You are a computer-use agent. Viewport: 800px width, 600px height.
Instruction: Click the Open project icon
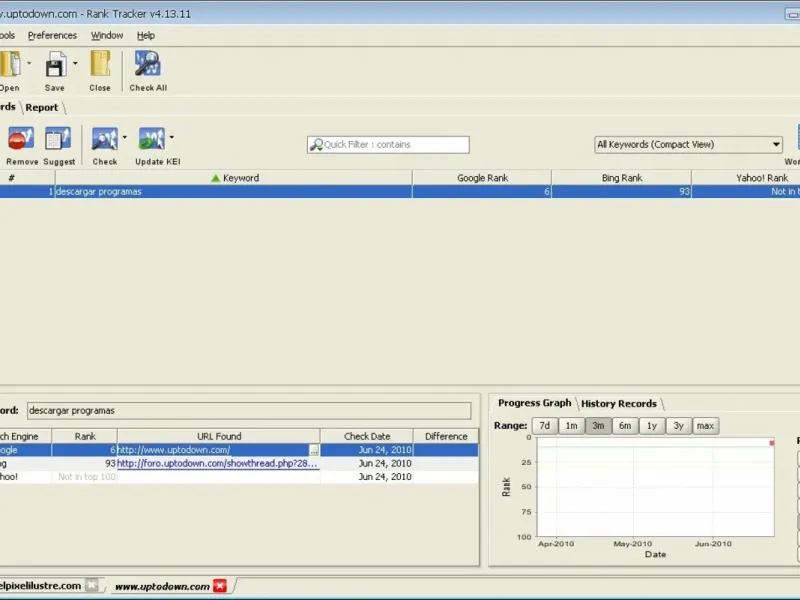[10, 64]
